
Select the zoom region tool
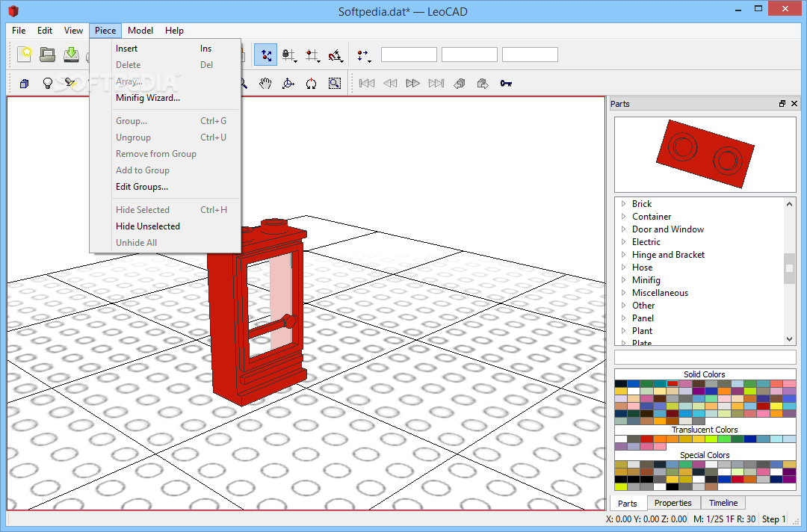(335, 84)
